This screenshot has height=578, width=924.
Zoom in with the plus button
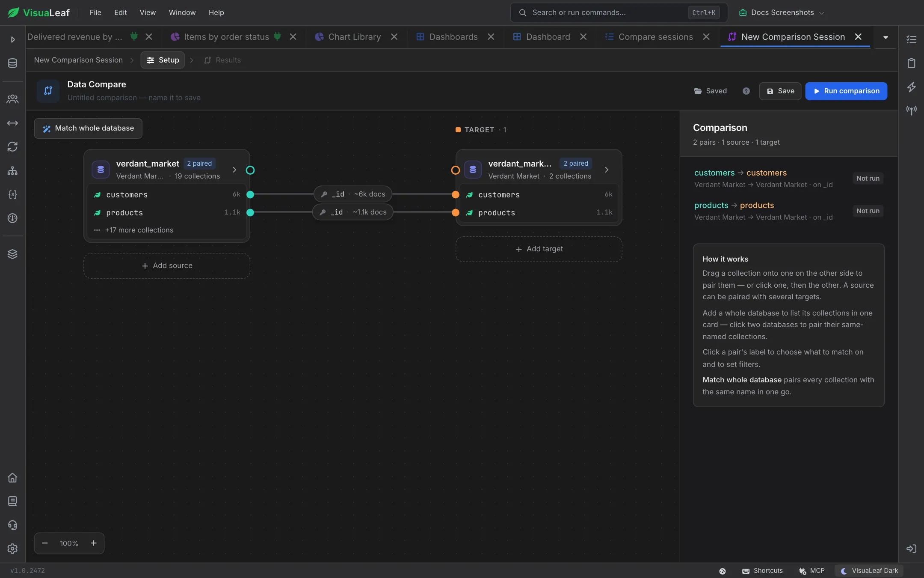pyautogui.click(x=94, y=543)
